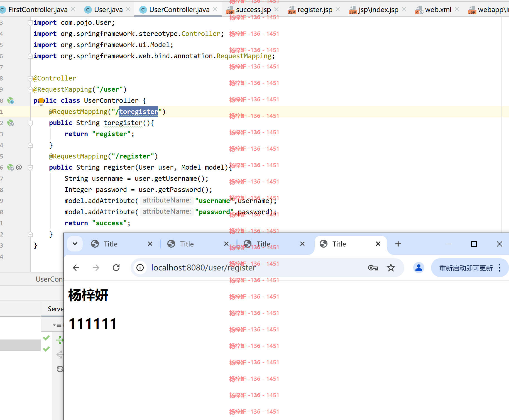The image size is (509, 420).
Task: Open the web.xml tab
Action: pos(438,9)
